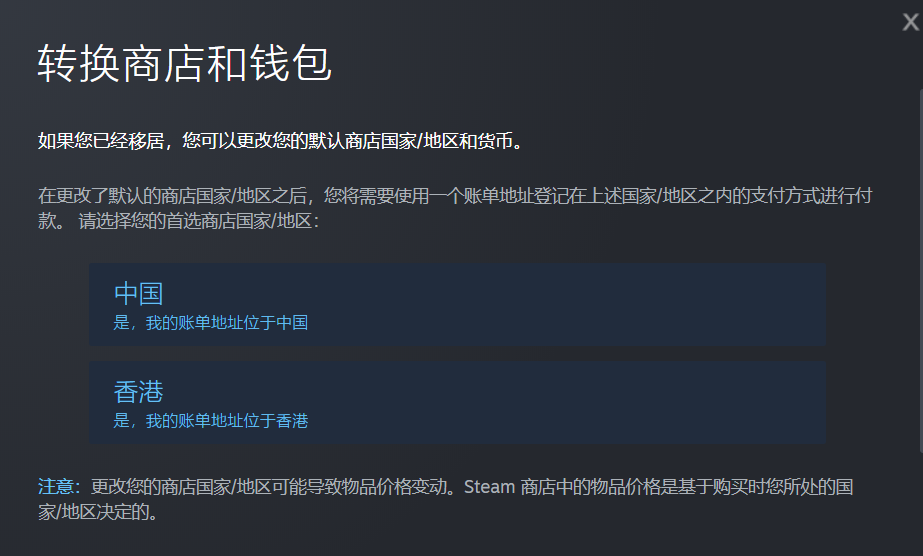The image size is (923, 556).
Task: Click the dark gap between 中国 and 香港 options
Action: point(457,354)
